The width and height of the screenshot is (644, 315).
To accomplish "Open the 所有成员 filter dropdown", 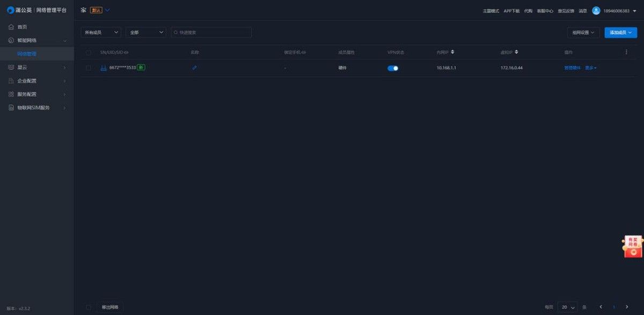I will pos(101,33).
